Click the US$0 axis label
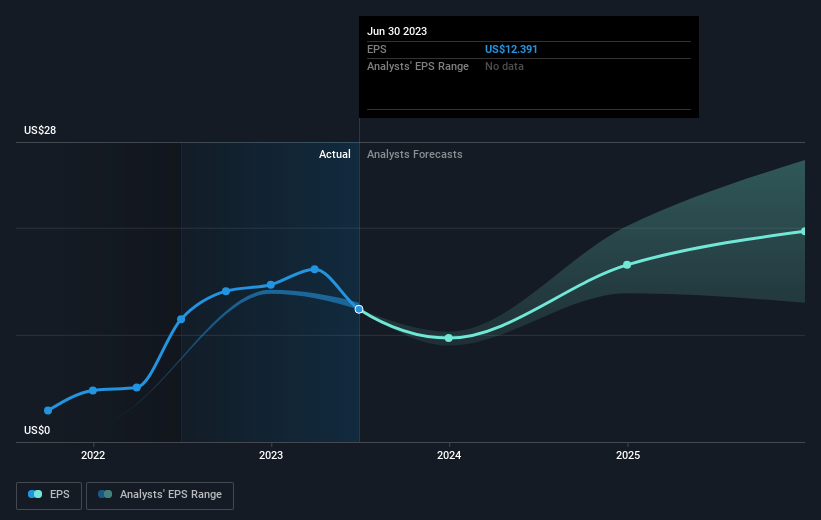 (x=37, y=430)
